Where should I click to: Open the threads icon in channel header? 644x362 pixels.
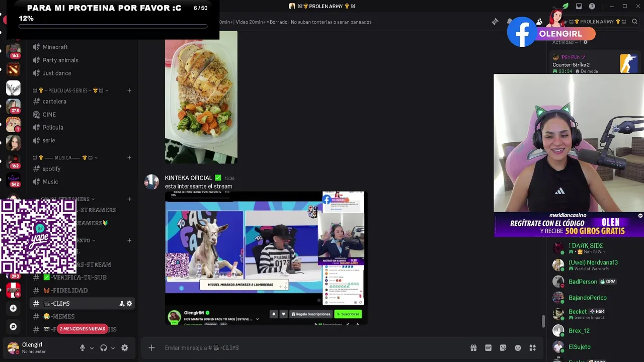coord(495,22)
